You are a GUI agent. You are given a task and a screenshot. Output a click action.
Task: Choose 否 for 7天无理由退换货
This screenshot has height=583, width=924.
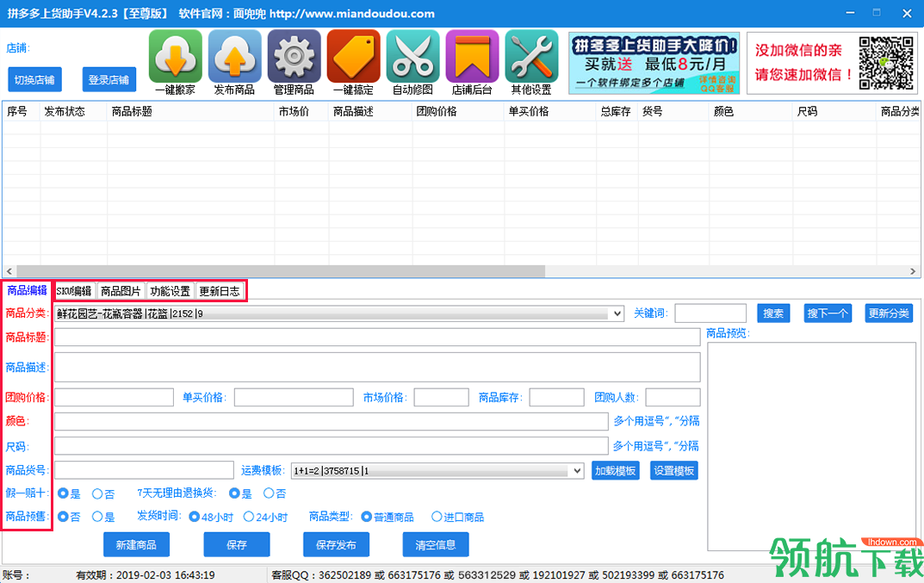[x=269, y=493]
